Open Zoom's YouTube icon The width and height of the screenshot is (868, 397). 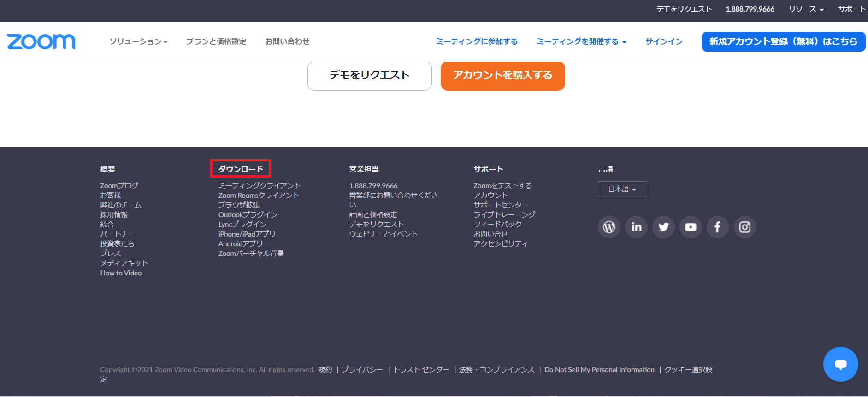click(x=691, y=227)
